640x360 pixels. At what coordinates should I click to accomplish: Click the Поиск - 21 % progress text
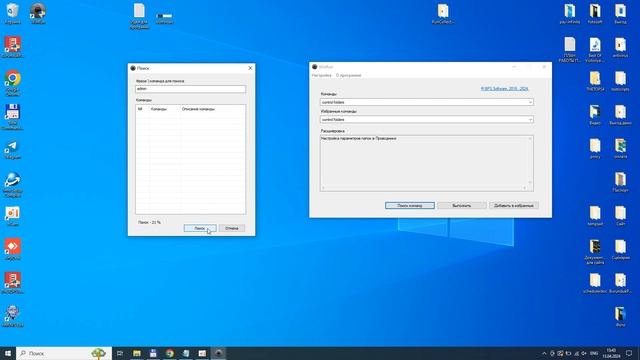(149, 222)
